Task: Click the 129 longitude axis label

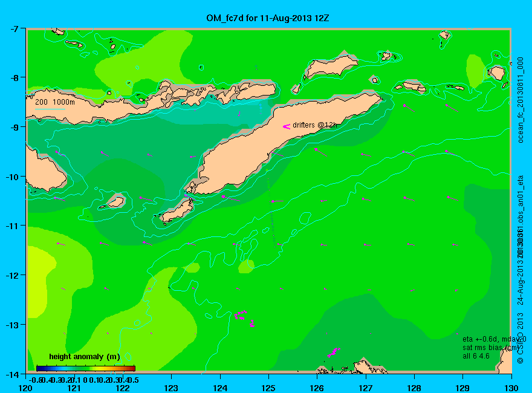Action: (463, 388)
